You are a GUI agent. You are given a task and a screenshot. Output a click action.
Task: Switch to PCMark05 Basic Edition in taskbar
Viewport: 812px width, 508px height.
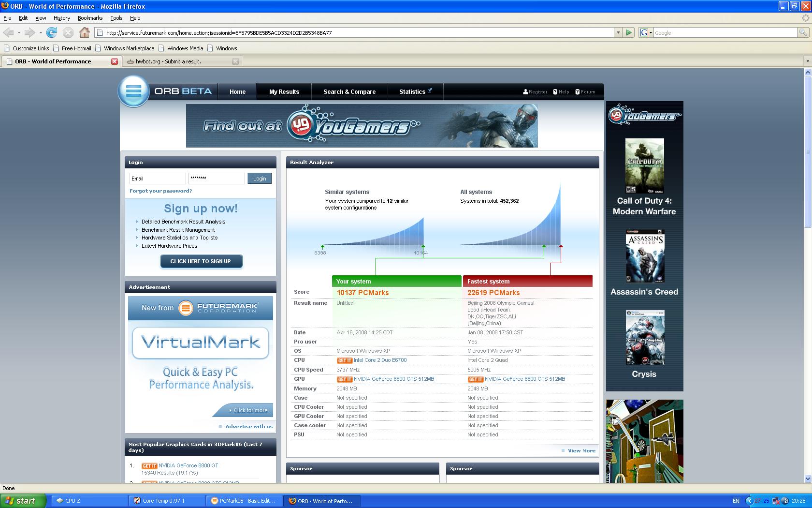point(245,501)
